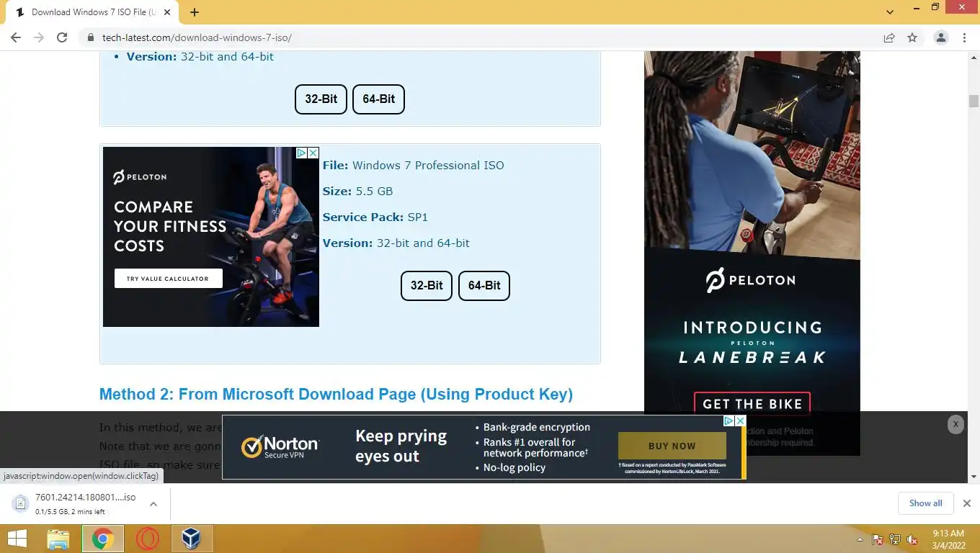The width and height of the screenshot is (980, 553).
Task: Open the tab search dropdown arrow
Action: coord(890,12)
